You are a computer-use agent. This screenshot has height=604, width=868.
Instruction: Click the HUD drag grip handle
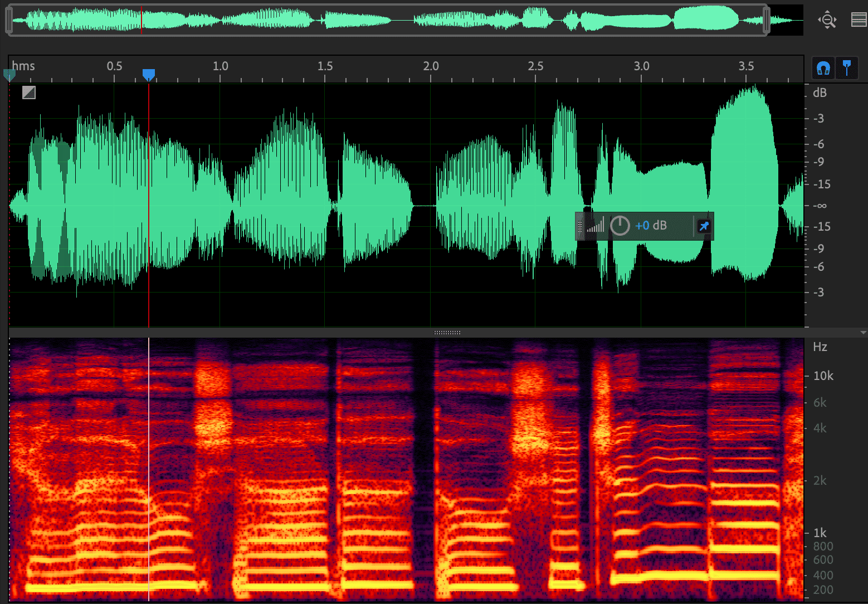tap(580, 226)
